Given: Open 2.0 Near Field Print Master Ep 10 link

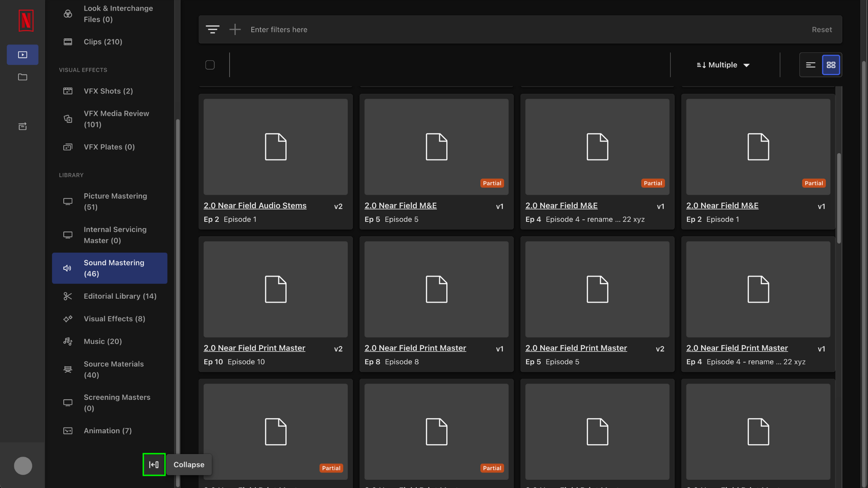Looking at the screenshot, I should tap(255, 348).
